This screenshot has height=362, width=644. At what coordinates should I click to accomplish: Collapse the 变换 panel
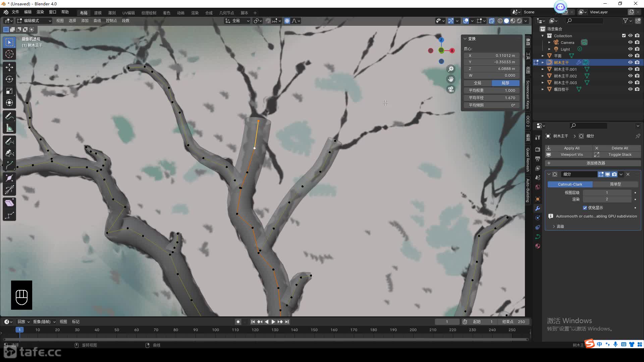coord(465,39)
